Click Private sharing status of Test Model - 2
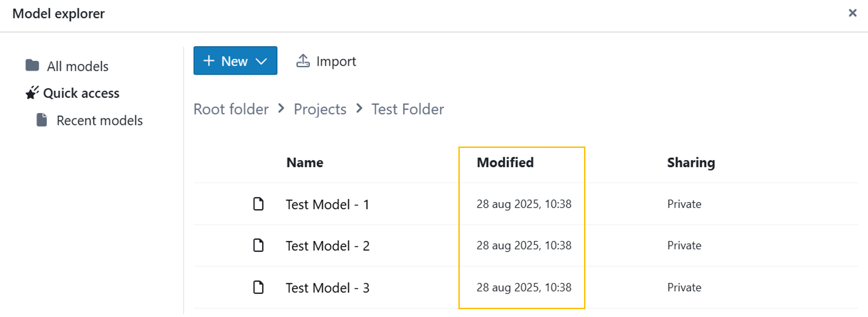Screen dimensions: 868x317 point(684,246)
